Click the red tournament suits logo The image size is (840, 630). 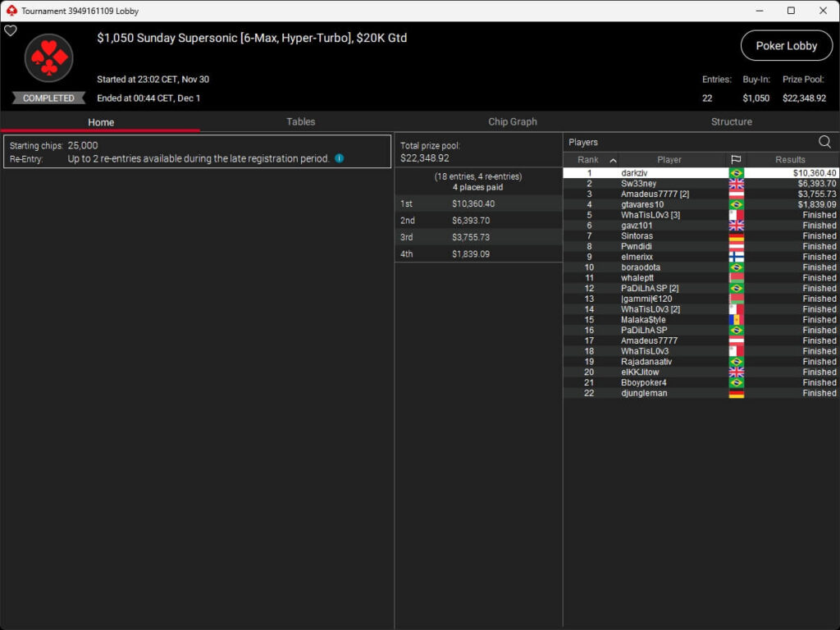(49, 58)
